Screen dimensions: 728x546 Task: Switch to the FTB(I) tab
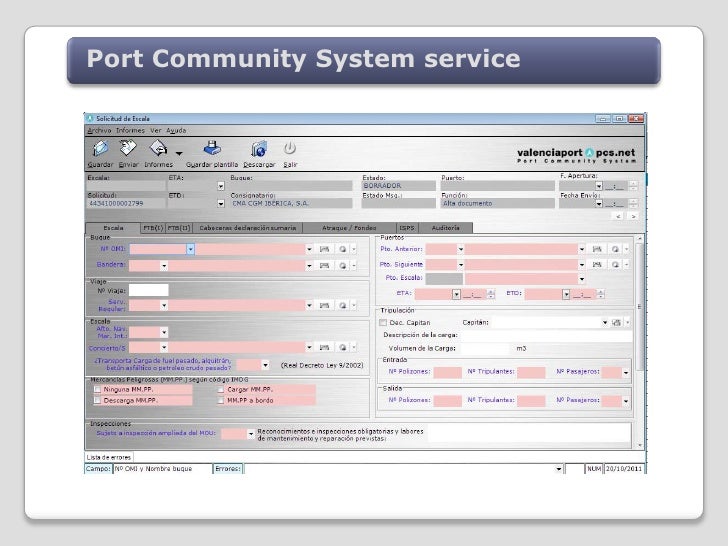click(153, 228)
